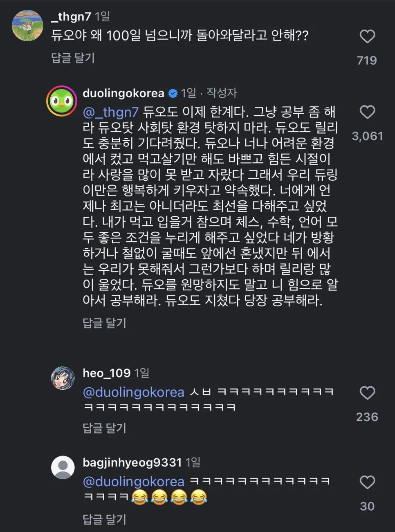The width and height of the screenshot is (395, 532).
Task: Reply to duolingokorea's comment via 답글 달기
Action: [x=104, y=323]
